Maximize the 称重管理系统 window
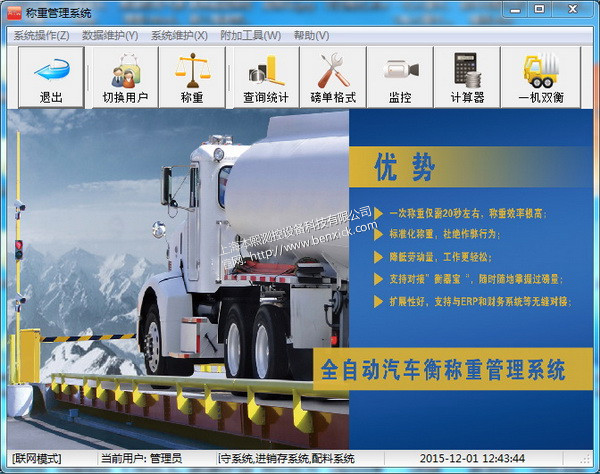This screenshot has width=600, height=474. (540, 11)
